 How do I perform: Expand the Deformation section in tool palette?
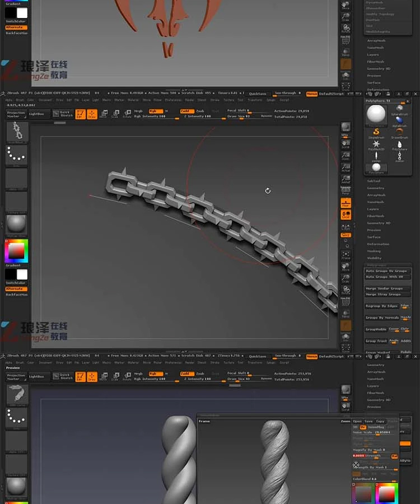pos(378,244)
